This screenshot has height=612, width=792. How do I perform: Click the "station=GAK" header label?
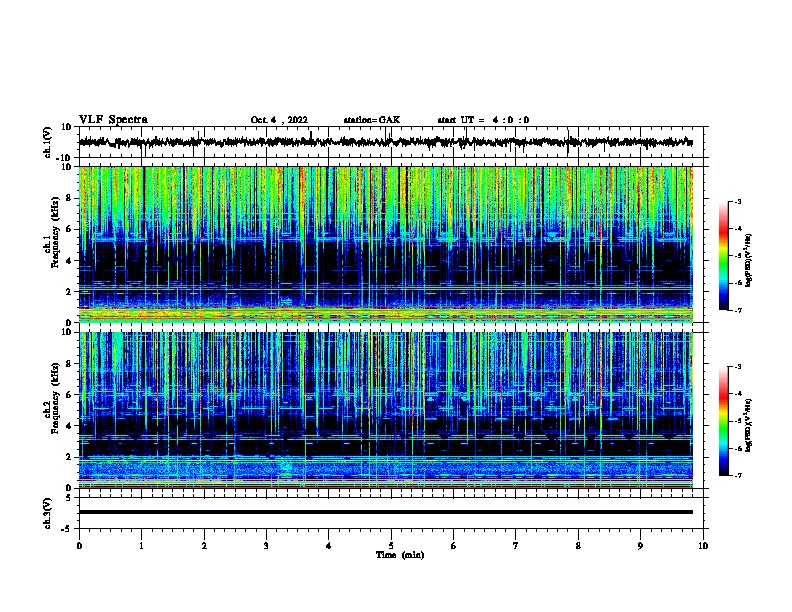point(372,120)
